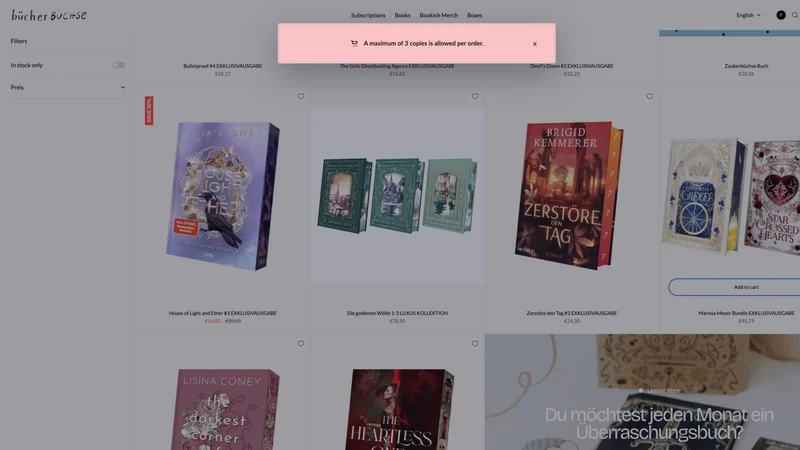Wishlist Die goldenen Wölfe heart icon
Image resolution: width=800 pixels, height=450 pixels.
[x=475, y=96]
